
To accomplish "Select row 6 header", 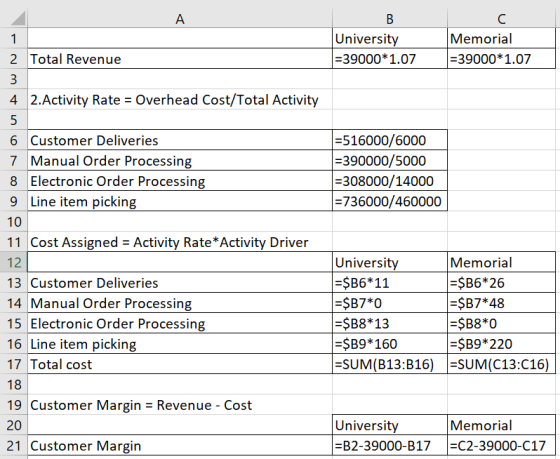I will [x=14, y=140].
